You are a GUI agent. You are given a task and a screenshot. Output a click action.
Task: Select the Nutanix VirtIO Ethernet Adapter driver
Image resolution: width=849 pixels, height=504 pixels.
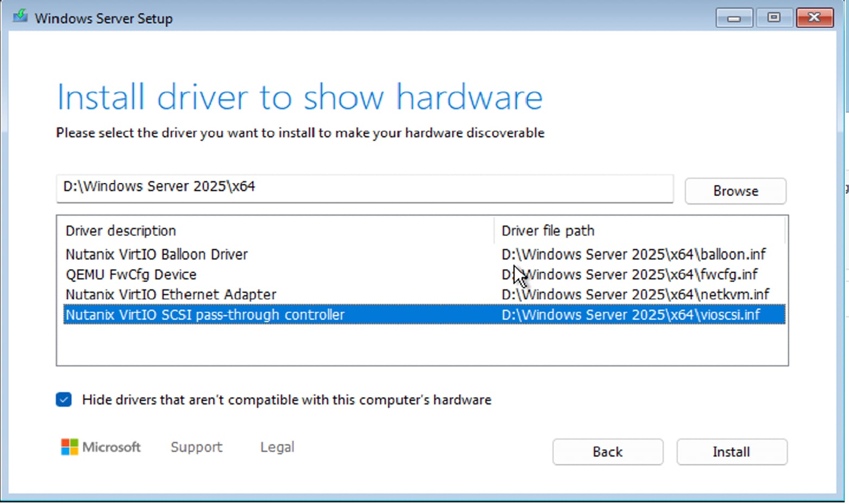(170, 294)
